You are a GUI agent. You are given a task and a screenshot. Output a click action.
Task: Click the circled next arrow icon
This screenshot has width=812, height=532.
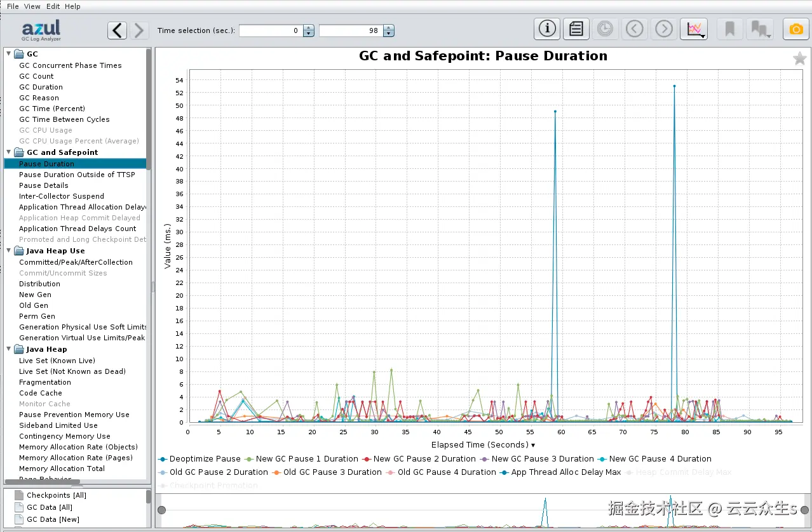click(663, 29)
